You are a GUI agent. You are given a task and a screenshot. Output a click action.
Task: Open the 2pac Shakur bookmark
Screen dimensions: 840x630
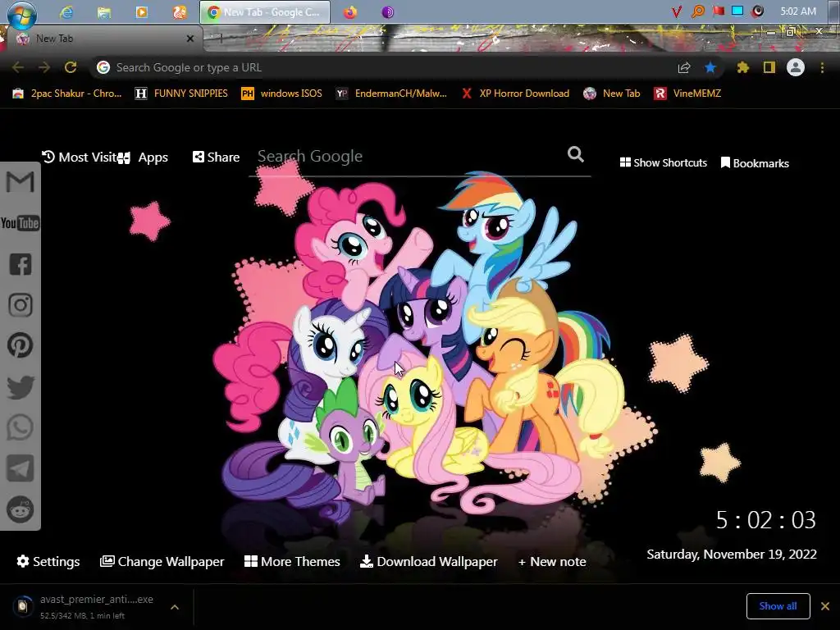(67, 94)
